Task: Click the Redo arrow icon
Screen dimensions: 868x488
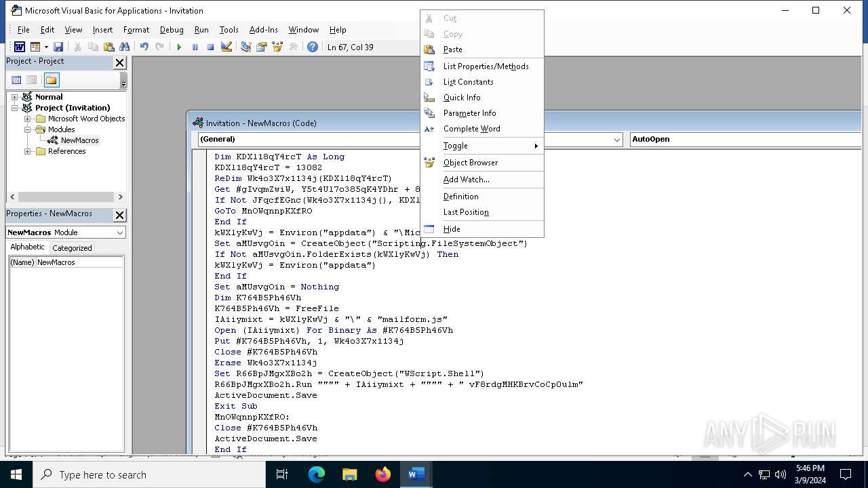Action: tap(159, 47)
